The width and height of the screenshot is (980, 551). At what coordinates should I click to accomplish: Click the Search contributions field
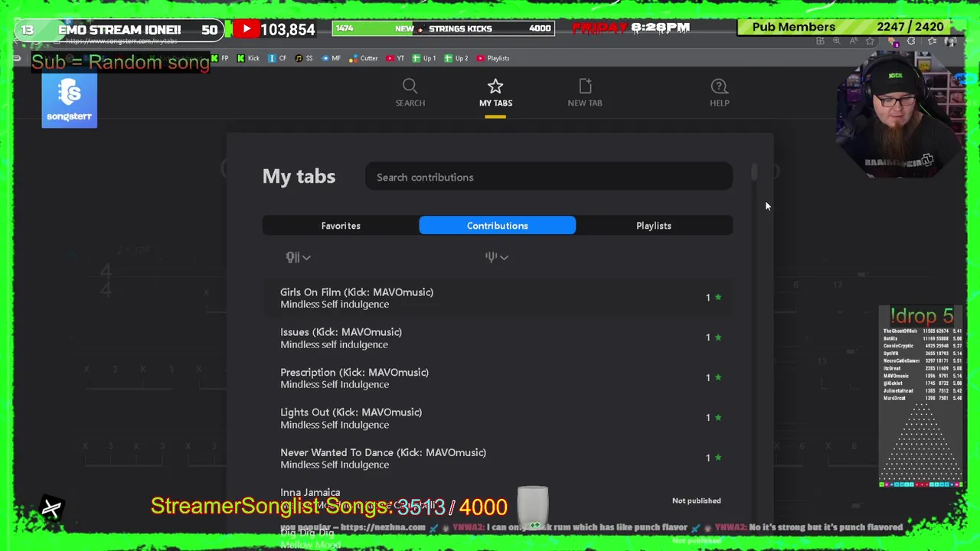(549, 178)
